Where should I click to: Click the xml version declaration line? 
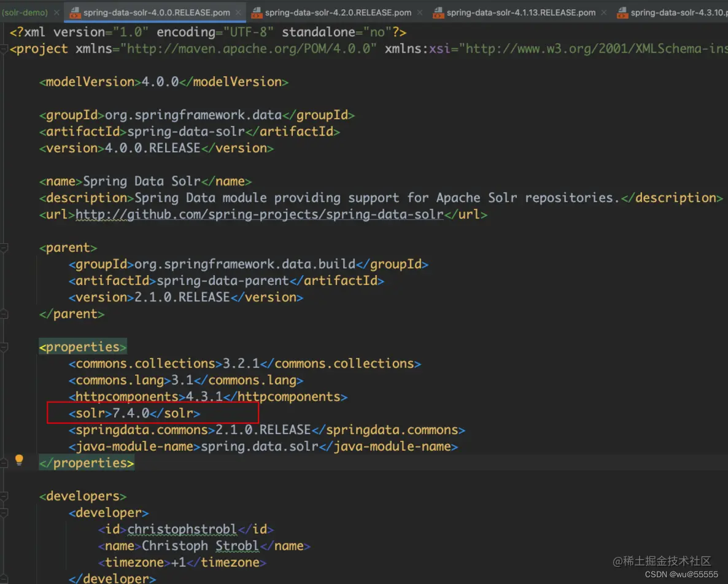tap(208, 32)
